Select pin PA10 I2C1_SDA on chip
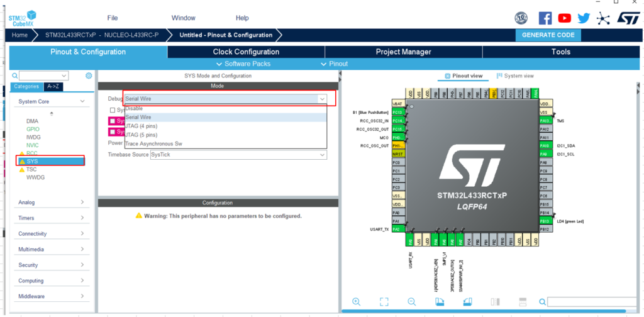The image size is (644, 317). tap(545, 146)
